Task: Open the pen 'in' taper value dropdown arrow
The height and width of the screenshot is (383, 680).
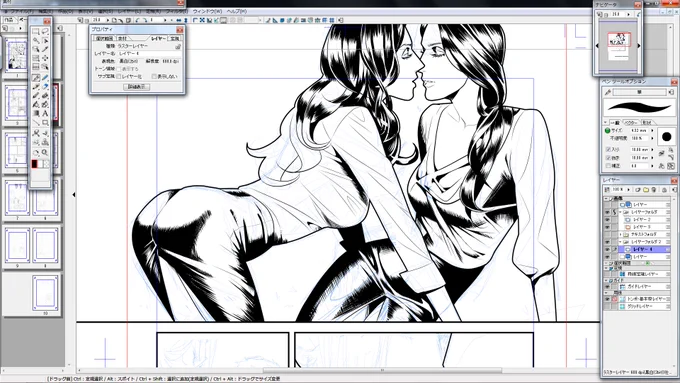Action: [652, 149]
